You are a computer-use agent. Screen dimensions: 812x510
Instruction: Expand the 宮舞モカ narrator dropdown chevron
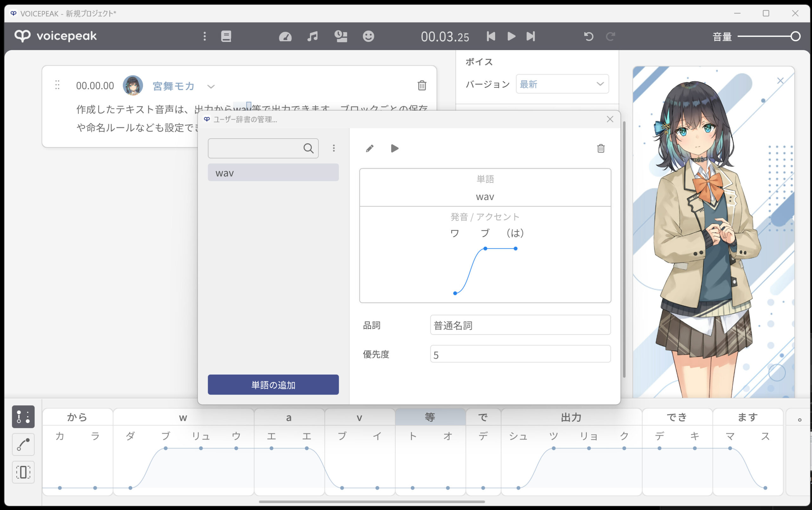pos(211,87)
